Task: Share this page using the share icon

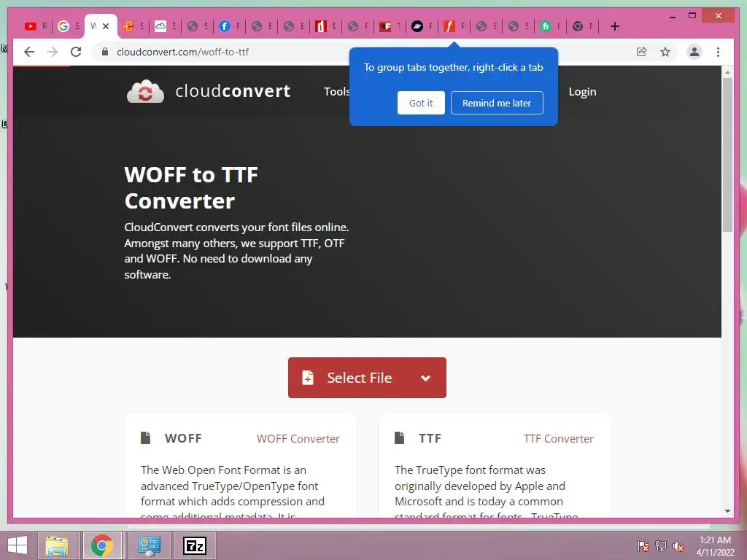Action: 642,52
